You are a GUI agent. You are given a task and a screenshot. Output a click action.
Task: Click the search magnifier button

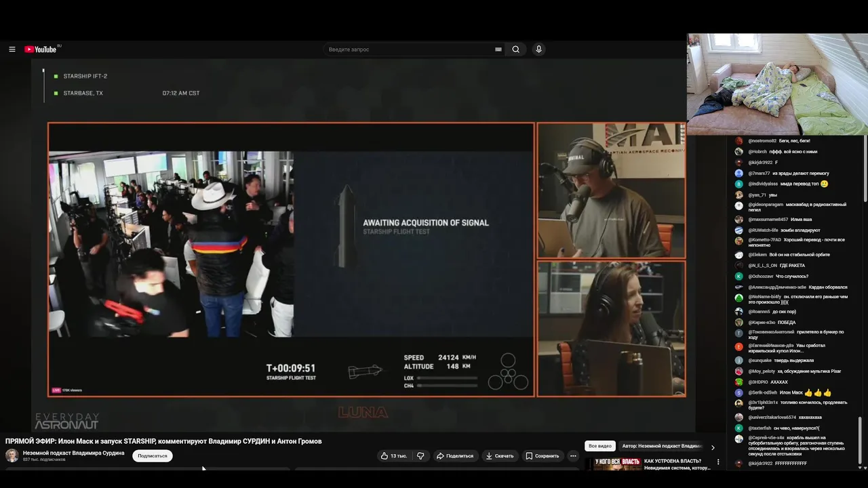tap(516, 49)
